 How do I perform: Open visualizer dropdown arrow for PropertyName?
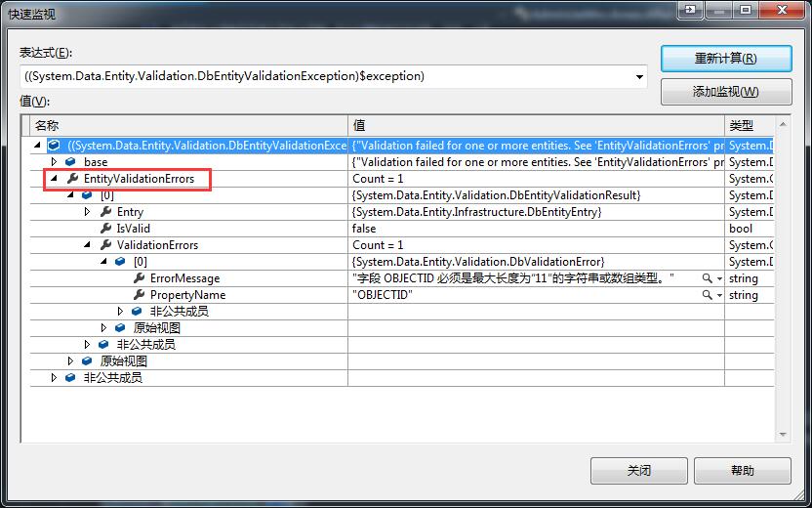point(719,295)
